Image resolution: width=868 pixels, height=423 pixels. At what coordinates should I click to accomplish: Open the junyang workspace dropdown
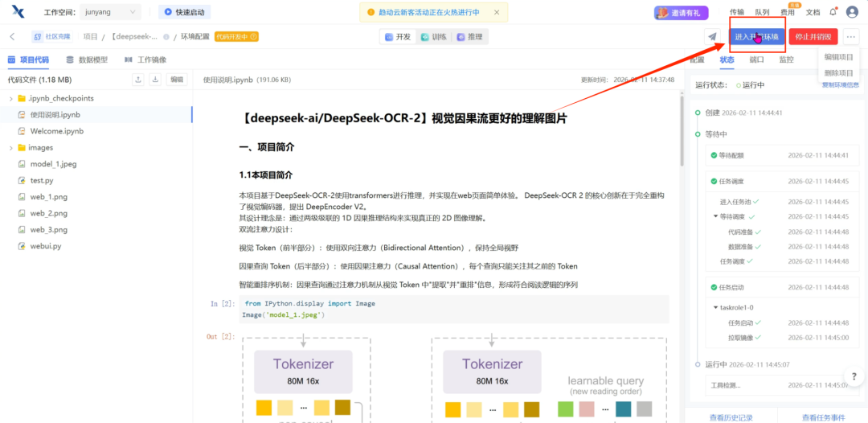(x=110, y=11)
